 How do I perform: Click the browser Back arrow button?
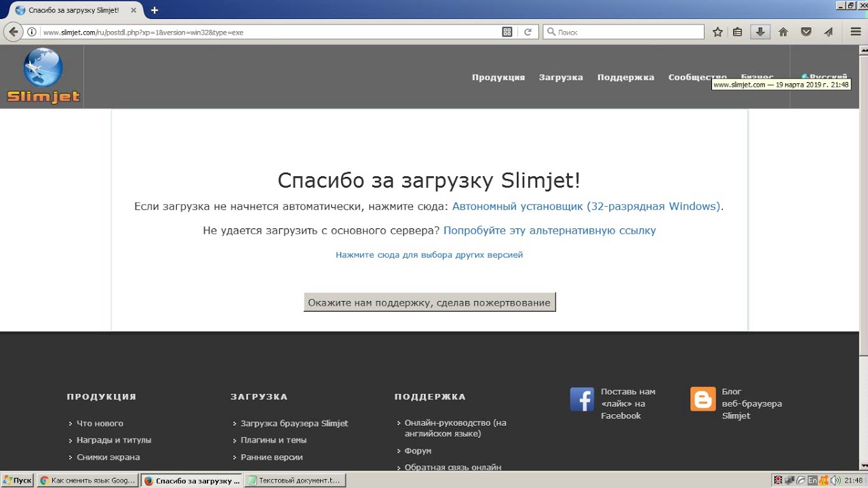tap(12, 32)
